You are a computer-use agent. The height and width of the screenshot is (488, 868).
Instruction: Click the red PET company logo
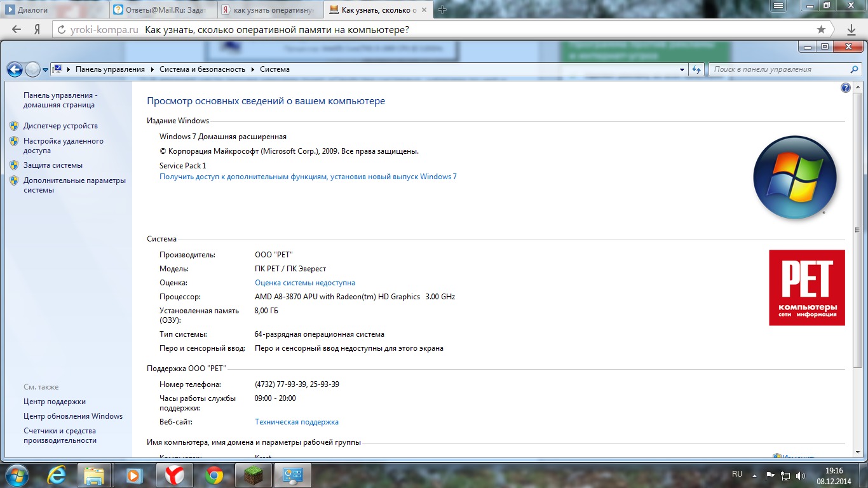pos(807,288)
